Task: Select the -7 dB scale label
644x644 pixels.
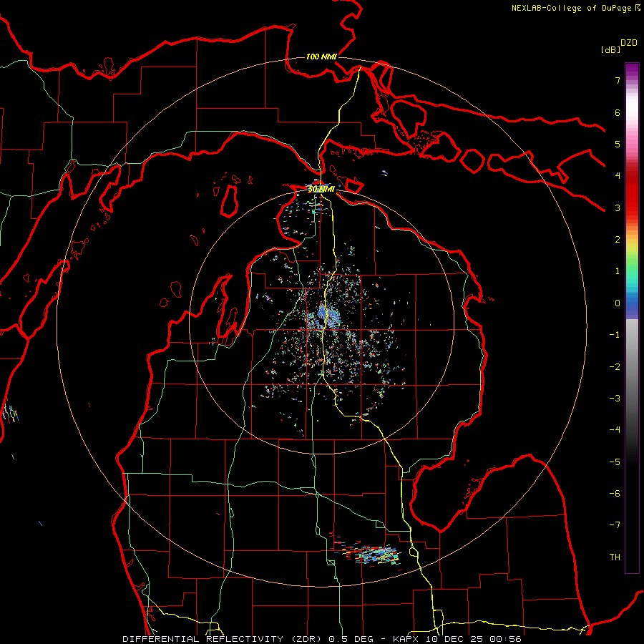Action: point(615,525)
